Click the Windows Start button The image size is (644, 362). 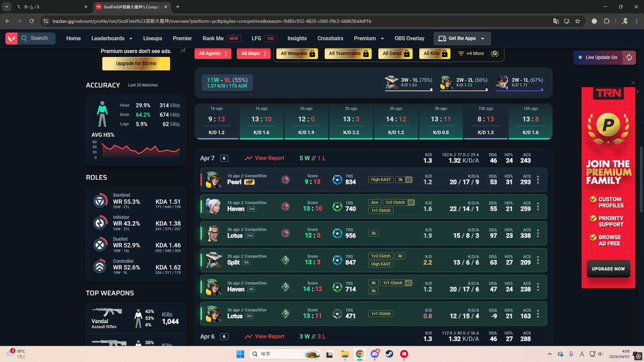click(x=240, y=354)
